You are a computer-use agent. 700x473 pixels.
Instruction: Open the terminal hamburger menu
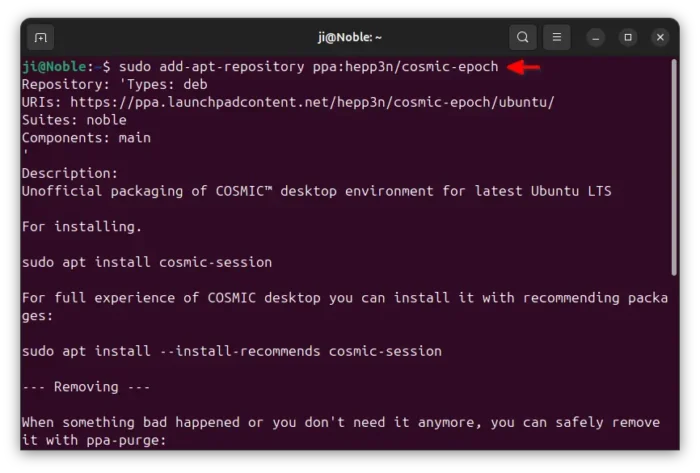click(x=558, y=38)
